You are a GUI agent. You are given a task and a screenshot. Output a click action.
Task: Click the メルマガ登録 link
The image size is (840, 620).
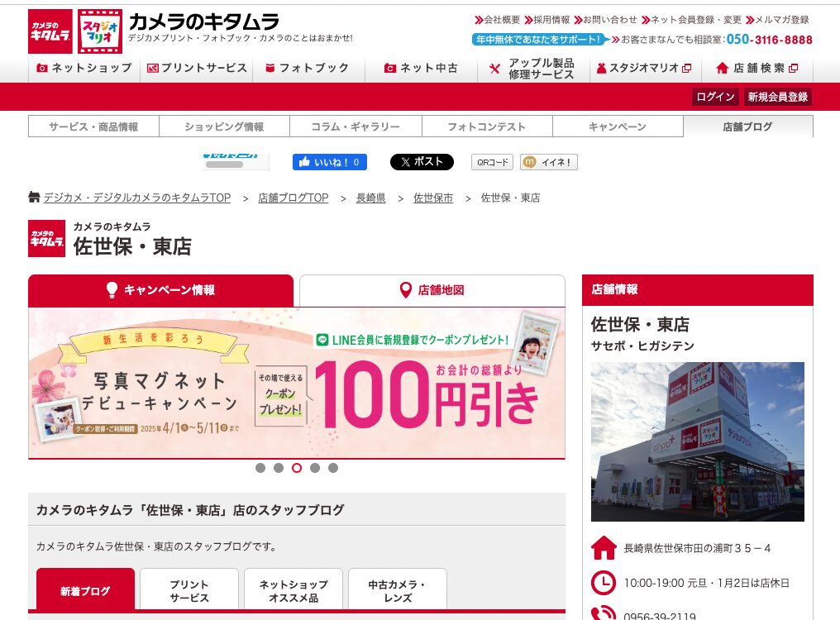[x=777, y=20]
